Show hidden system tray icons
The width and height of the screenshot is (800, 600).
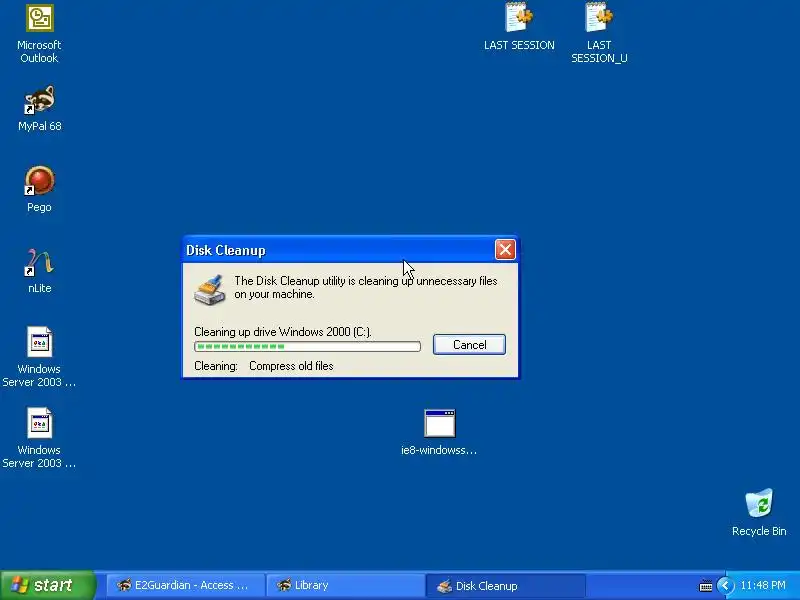725,585
